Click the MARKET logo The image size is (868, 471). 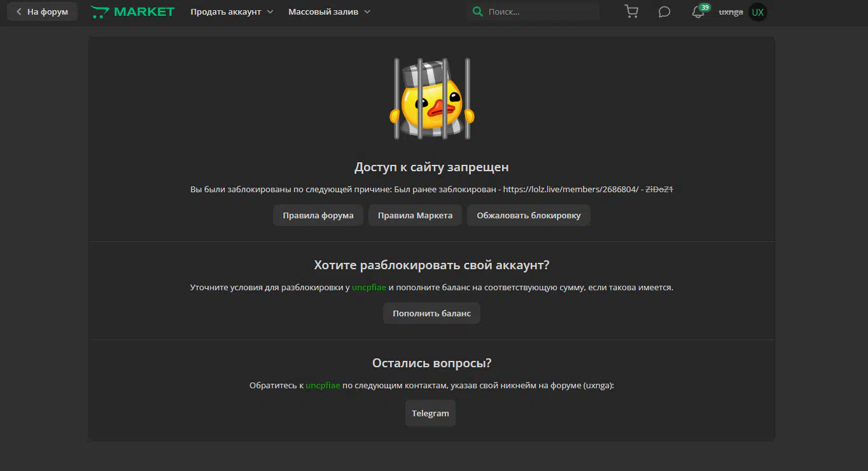tap(132, 11)
